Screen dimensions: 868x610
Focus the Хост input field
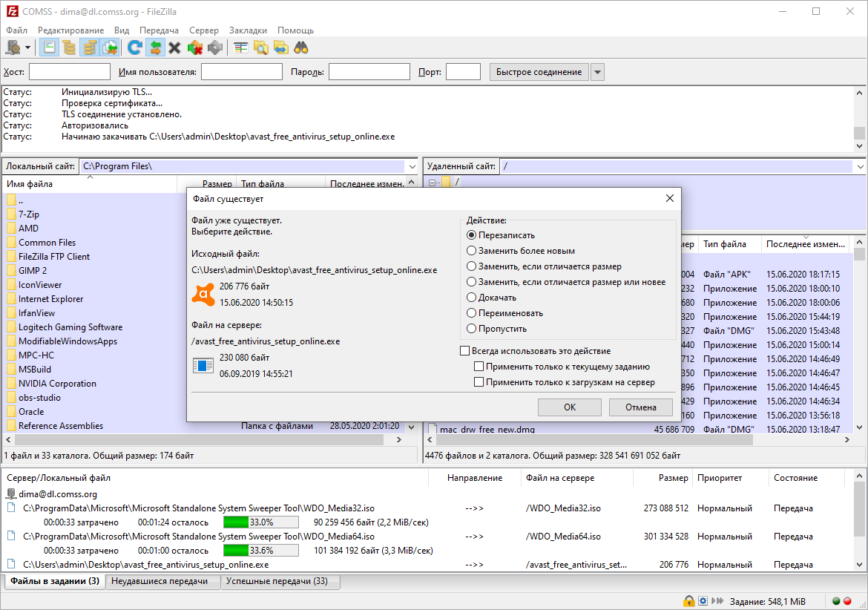[x=70, y=72]
